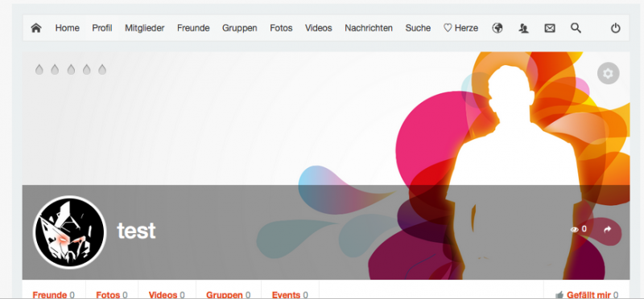Open the friend requests person icon
The height and width of the screenshot is (299, 644).
tap(523, 28)
